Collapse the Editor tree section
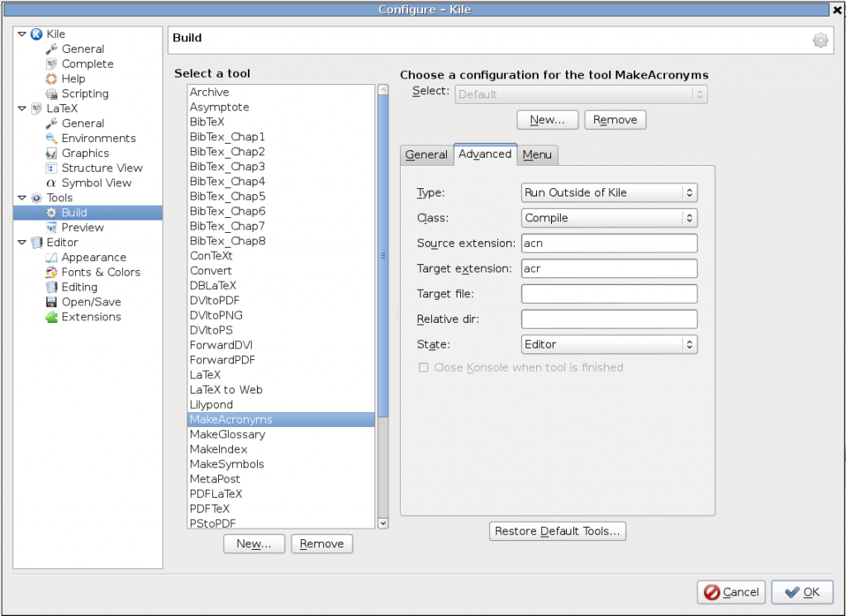Image resolution: width=846 pixels, height=616 pixels. (x=22, y=242)
